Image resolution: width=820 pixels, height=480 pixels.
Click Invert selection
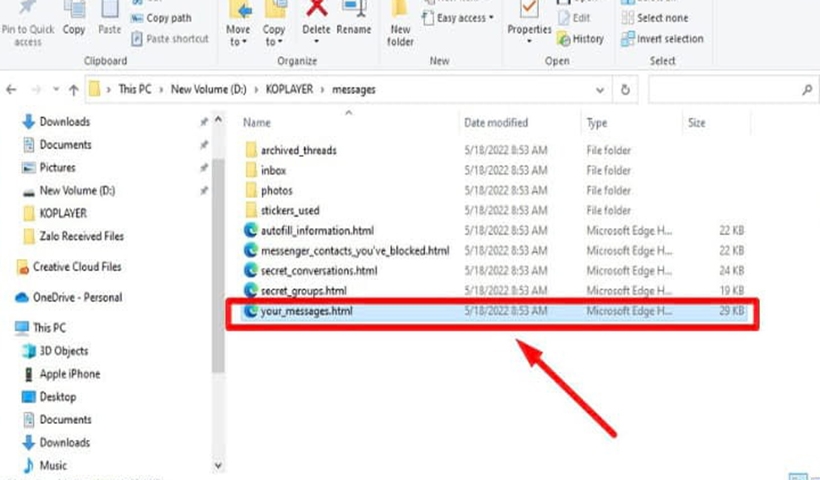pyautogui.click(x=662, y=39)
